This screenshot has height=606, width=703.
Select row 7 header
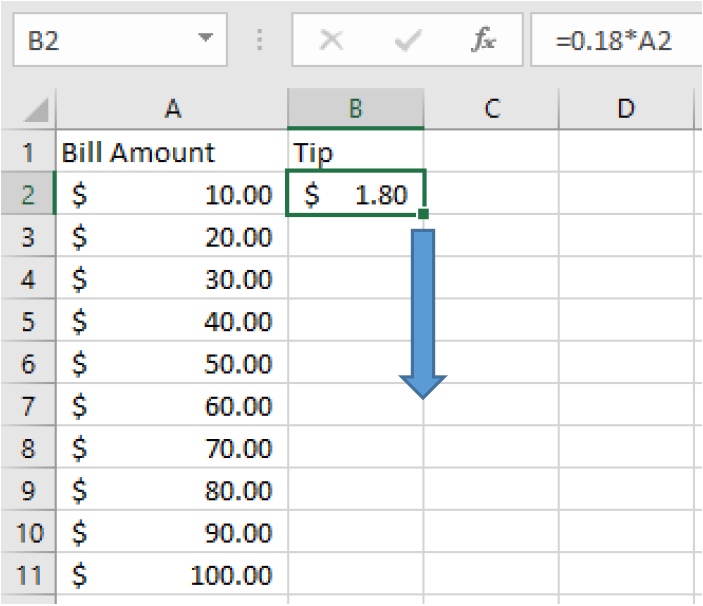28,405
